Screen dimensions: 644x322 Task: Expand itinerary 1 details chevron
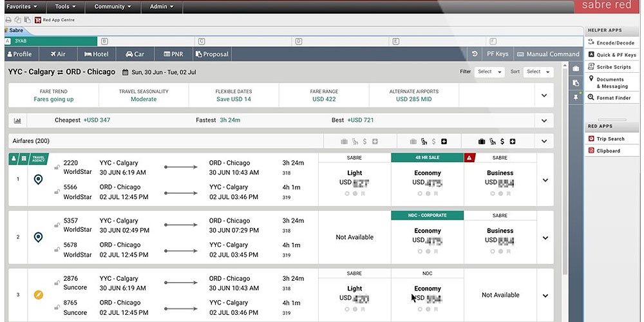[545, 180]
